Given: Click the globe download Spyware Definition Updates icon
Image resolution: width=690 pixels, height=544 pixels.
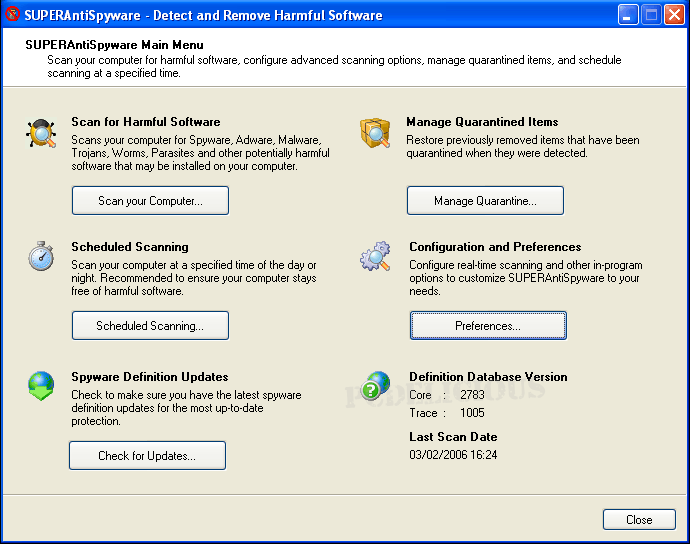Looking at the screenshot, I should 41,386.
